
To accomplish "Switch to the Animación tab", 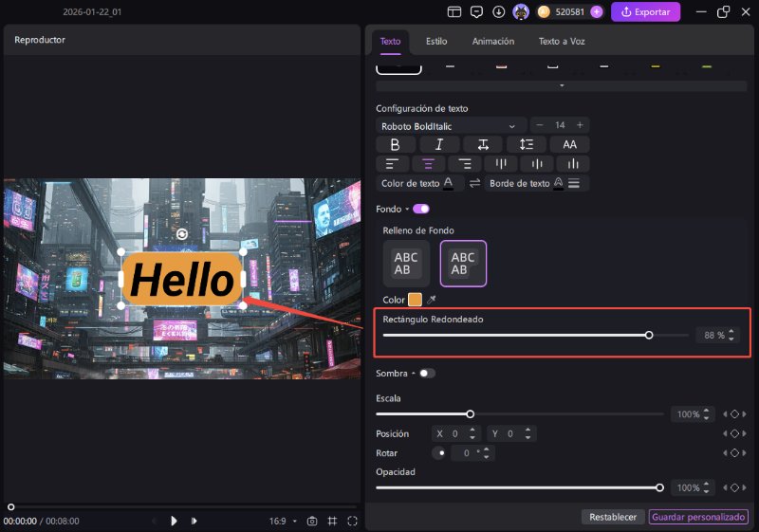I will point(492,42).
